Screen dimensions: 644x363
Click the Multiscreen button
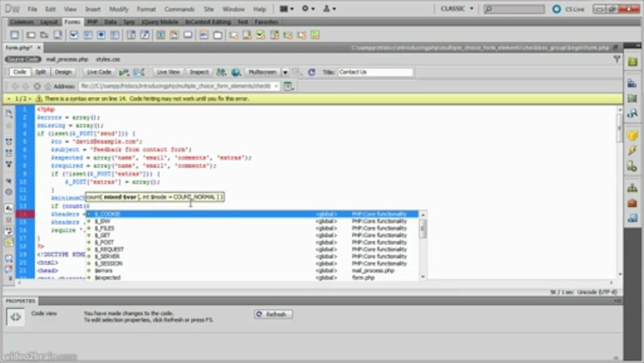coord(263,72)
